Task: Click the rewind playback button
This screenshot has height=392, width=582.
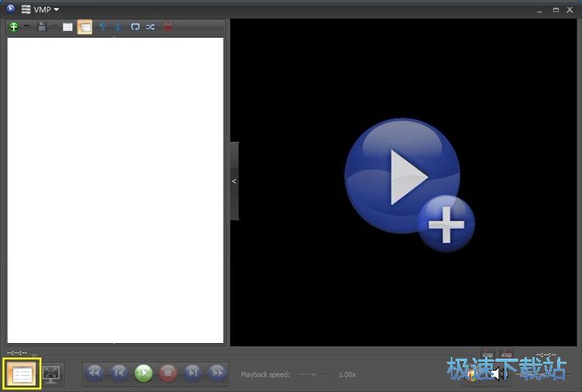Action: pyautogui.click(x=95, y=373)
